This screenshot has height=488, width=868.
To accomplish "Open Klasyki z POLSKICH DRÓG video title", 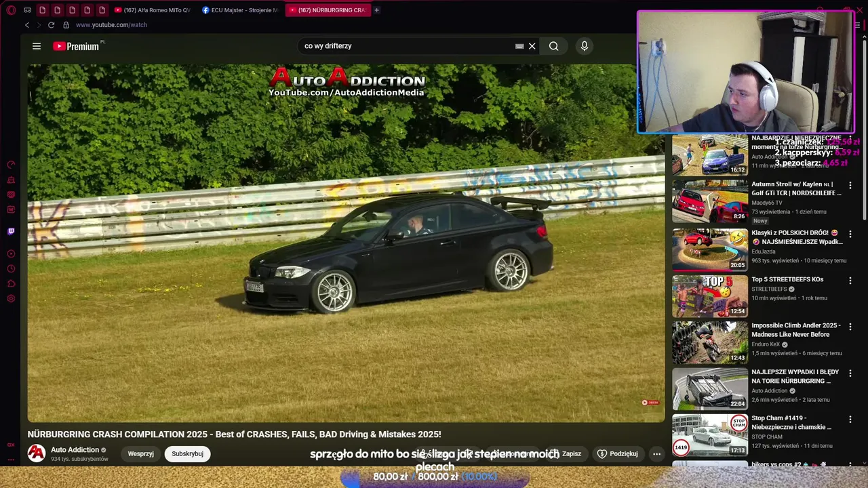I will pyautogui.click(x=797, y=237).
